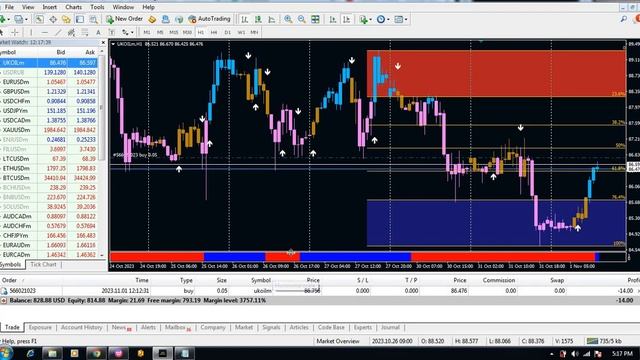Switch timeframe to W1
The width and height of the screenshot is (640, 360).
pos(241,32)
